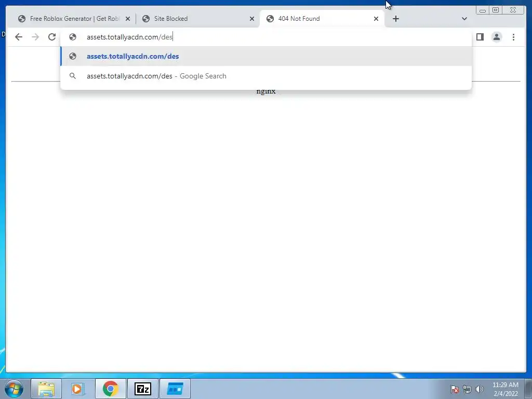Click the nginx text on page
Viewport: 532px width, 399px height.
click(x=266, y=91)
